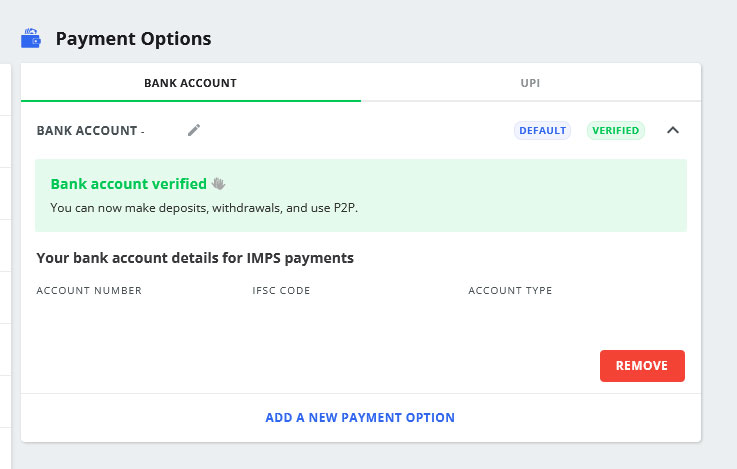
Task: Click the waving hand emoji icon
Action: point(219,183)
